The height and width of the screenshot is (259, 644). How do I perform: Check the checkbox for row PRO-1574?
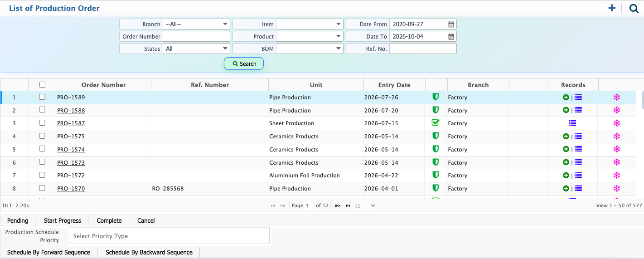pos(42,149)
